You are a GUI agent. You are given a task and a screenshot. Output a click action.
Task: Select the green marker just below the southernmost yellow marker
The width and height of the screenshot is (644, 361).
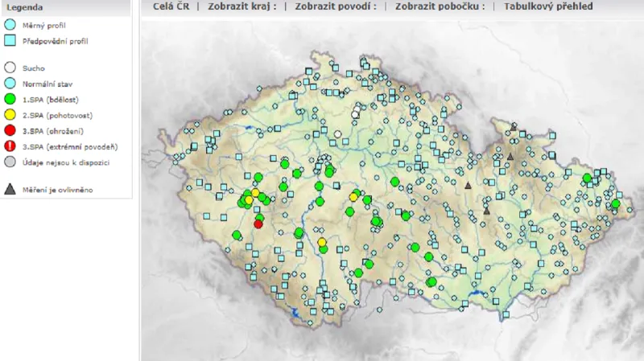[324, 249]
